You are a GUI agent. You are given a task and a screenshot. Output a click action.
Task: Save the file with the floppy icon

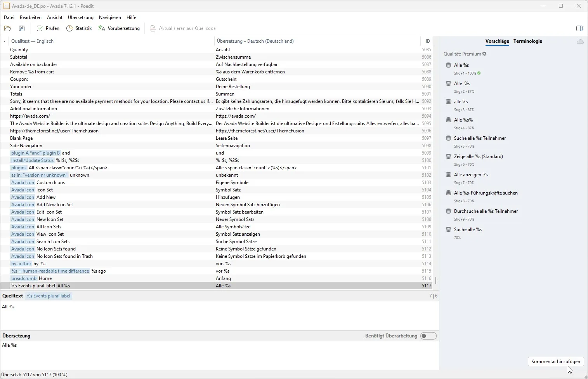point(22,28)
